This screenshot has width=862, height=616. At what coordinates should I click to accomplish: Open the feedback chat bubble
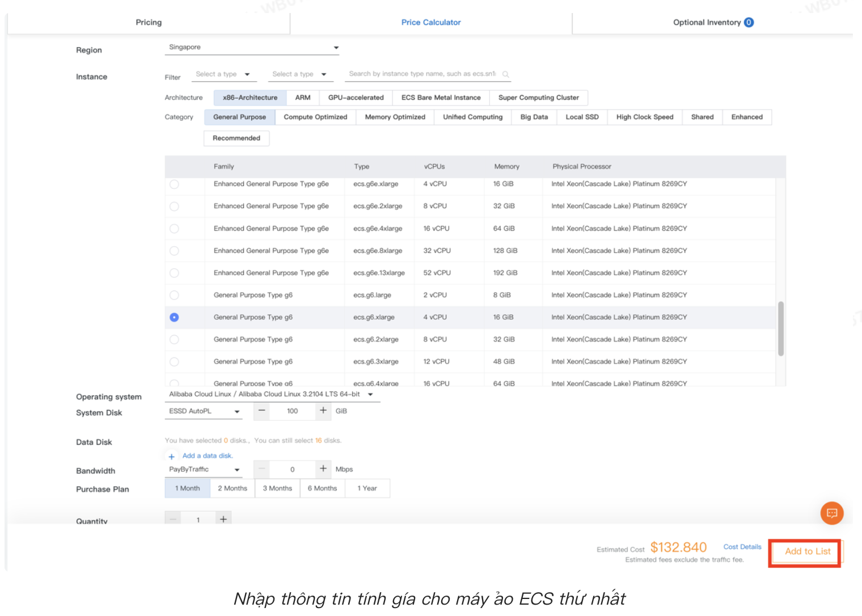click(x=832, y=513)
